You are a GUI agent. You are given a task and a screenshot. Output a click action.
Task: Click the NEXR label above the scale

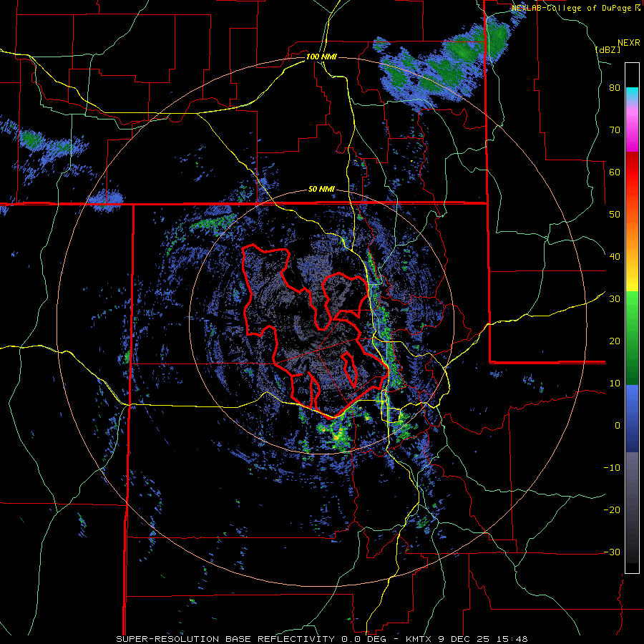628,43
